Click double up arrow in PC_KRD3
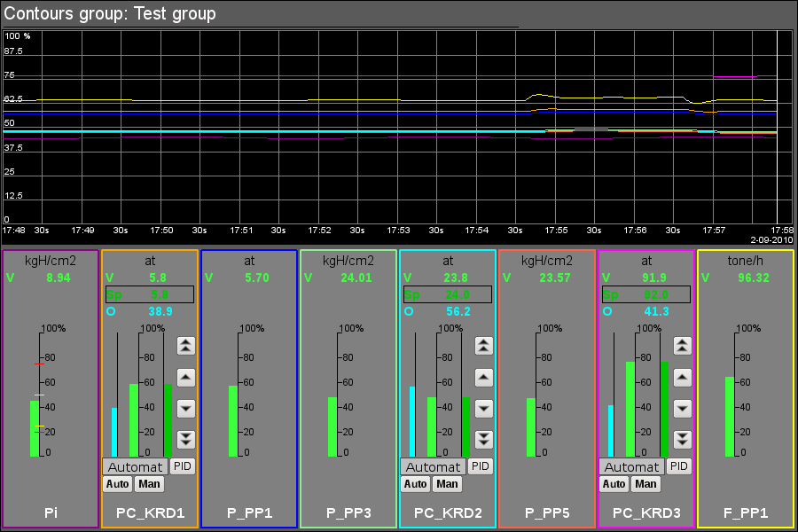Viewport: 798px width, 532px height. coord(682,346)
